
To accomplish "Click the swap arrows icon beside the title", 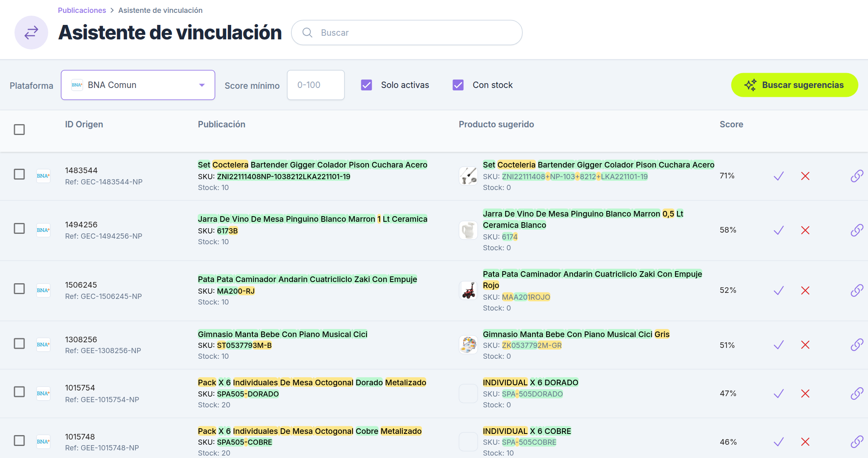I will (31, 33).
